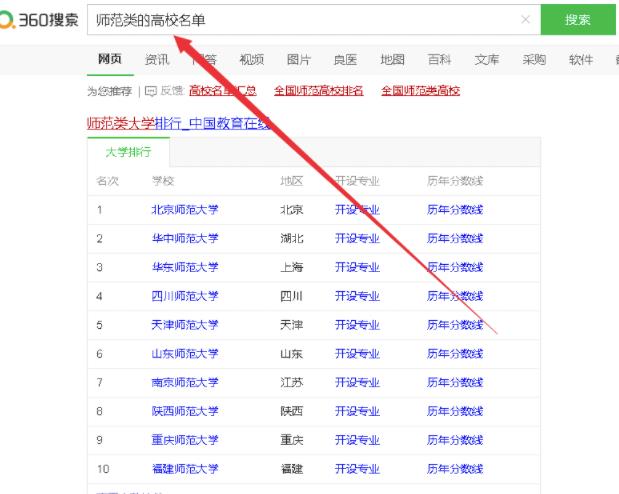Switch to the 文库 tab
This screenshot has width=619, height=494.
coord(487,60)
